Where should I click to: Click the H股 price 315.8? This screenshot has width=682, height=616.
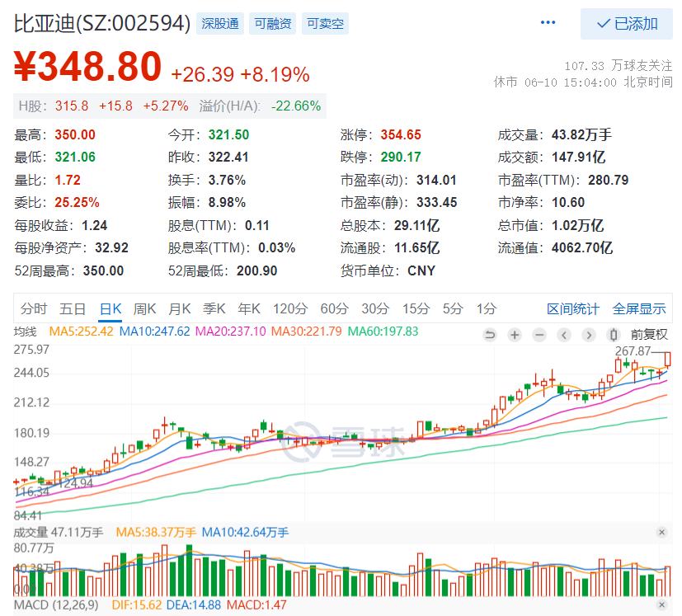(72, 106)
